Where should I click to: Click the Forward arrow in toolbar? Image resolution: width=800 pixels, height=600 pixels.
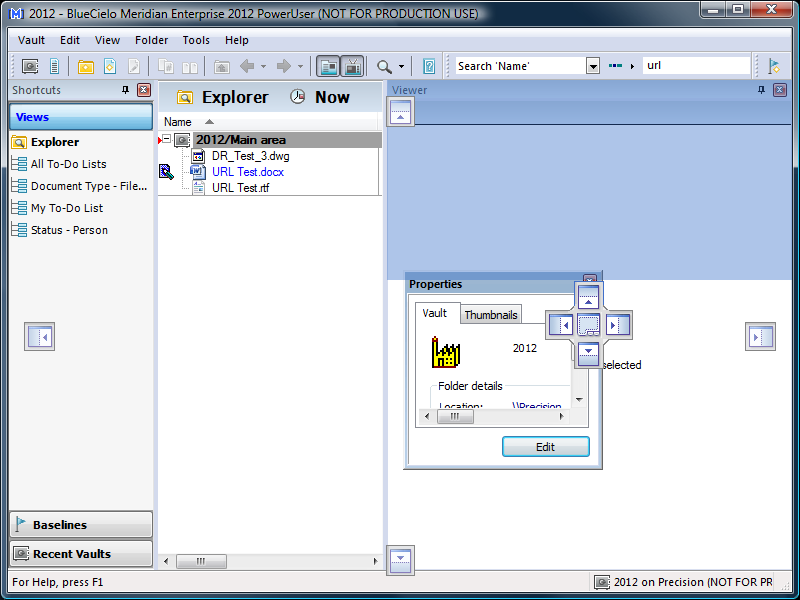pyautogui.click(x=284, y=66)
